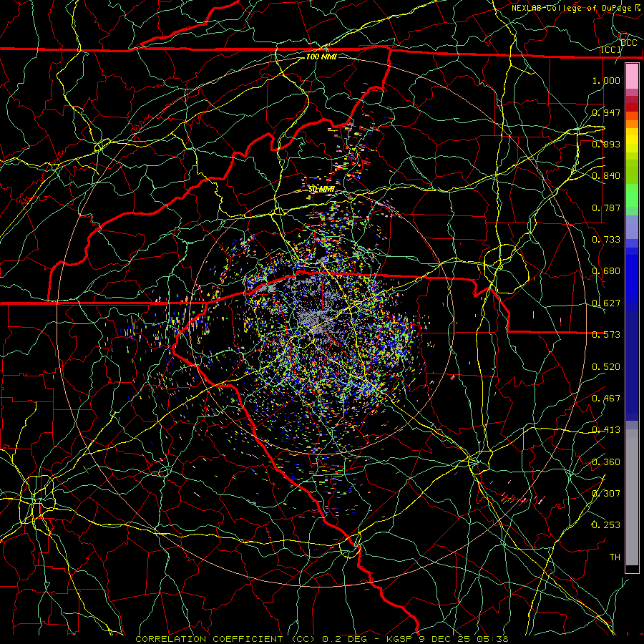Viewport: 644px width, 644px height.
Task: Click the 0.893 scale label
Action: coord(606,144)
